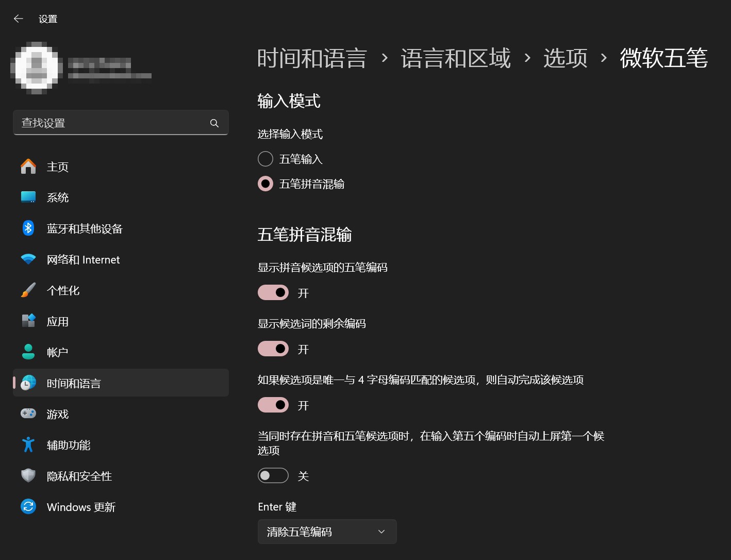Open the Enter 键 dropdown 清除五笔编码
Image resolution: width=731 pixels, height=560 pixels.
click(x=327, y=532)
